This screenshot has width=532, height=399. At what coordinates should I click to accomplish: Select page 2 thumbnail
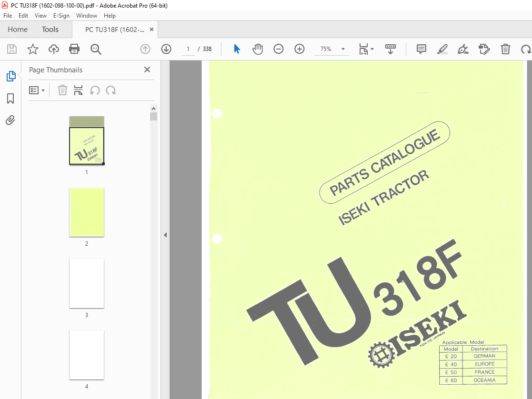coord(87,212)
